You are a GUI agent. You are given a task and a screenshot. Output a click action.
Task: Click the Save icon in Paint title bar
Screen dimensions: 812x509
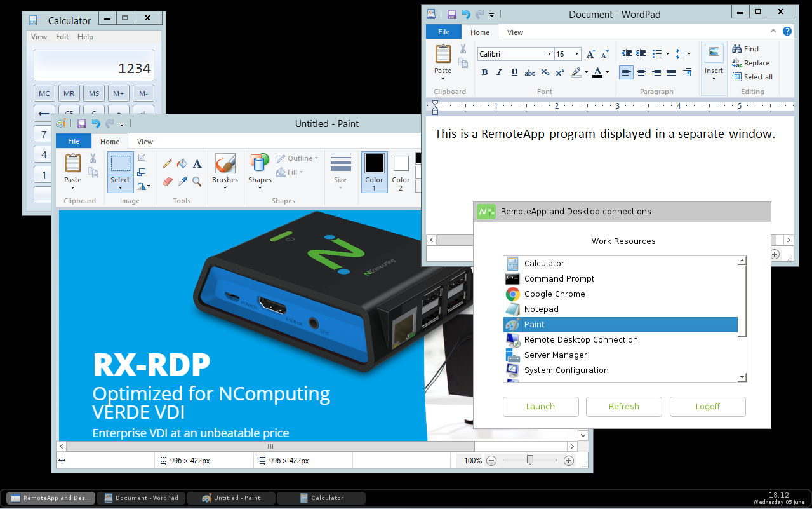pos(82,124)
